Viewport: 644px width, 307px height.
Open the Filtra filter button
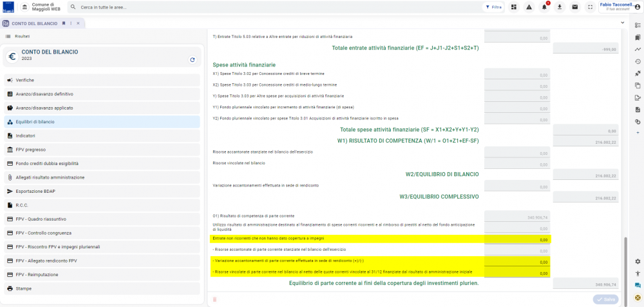point(493,7)
